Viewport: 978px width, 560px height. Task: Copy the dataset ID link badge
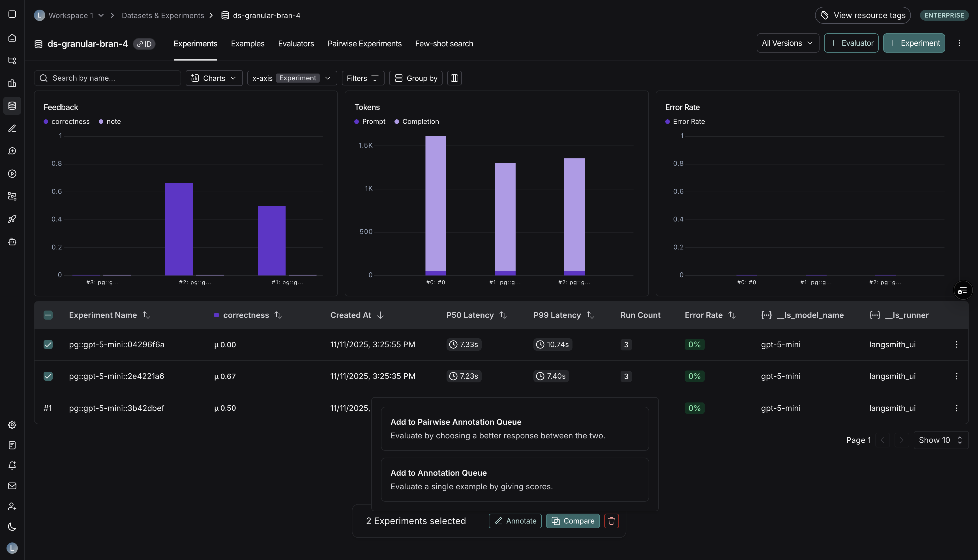pyautogui.click(x=144, y=44)
